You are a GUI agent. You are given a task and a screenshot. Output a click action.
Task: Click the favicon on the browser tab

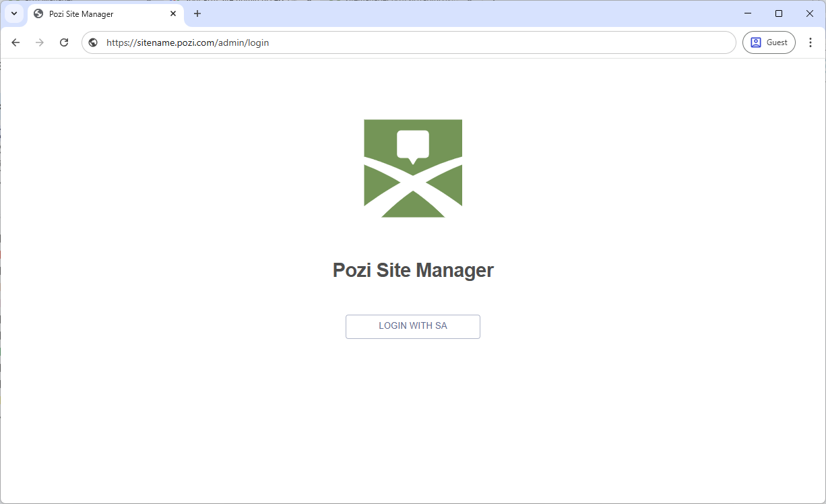pos(38,13)
